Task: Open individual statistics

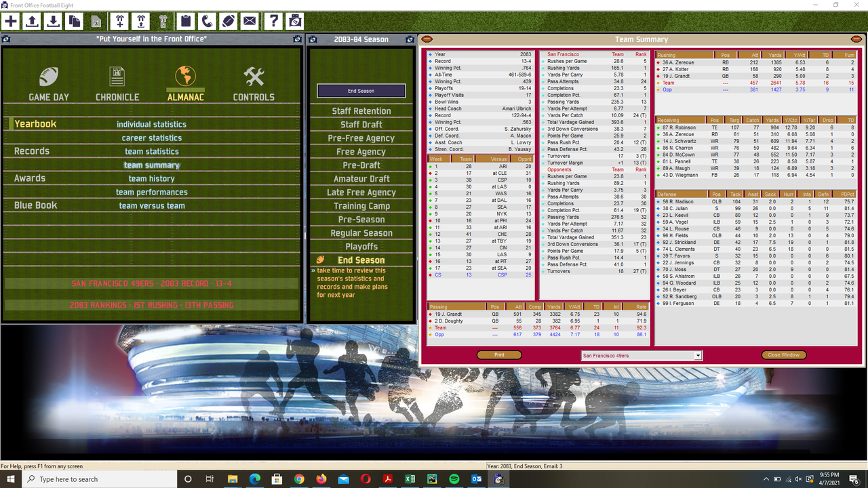Action: (x=151, y=124)
